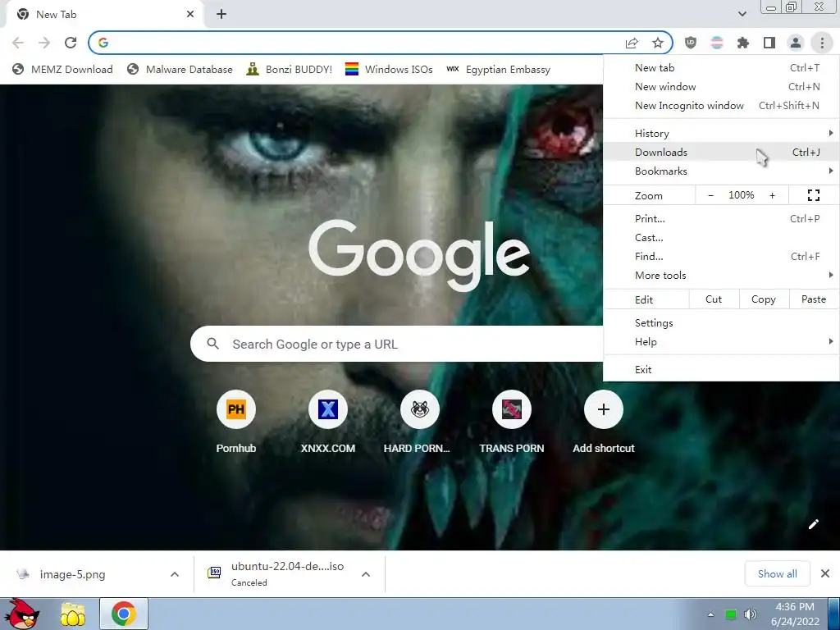The height and width of the screenshot is (630, 840).
Task: Decrease zoom with the minus button
Action: click(x=711, y=195)
